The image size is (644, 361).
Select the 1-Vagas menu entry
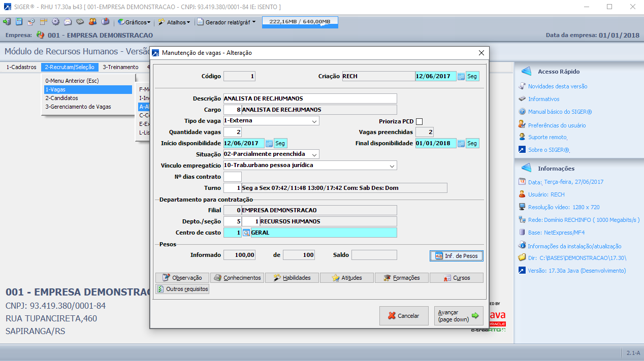pos(88,89)
